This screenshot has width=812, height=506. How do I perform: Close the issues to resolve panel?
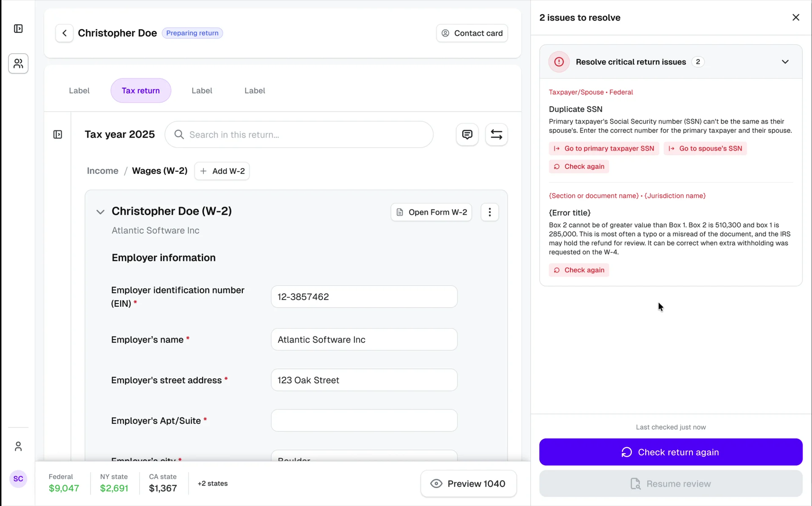click(796, 17)
